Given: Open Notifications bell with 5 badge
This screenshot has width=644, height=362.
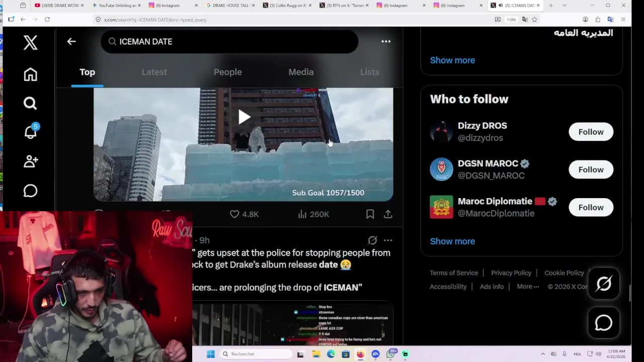Looking at the screenshot, I should (x=30, y=132).
